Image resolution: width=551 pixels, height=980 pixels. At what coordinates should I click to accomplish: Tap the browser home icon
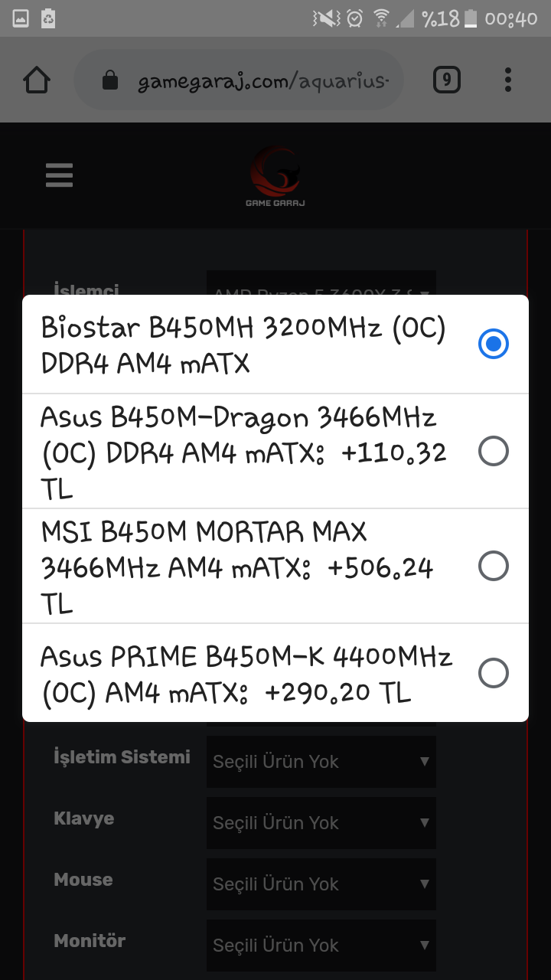click(37, 80)
